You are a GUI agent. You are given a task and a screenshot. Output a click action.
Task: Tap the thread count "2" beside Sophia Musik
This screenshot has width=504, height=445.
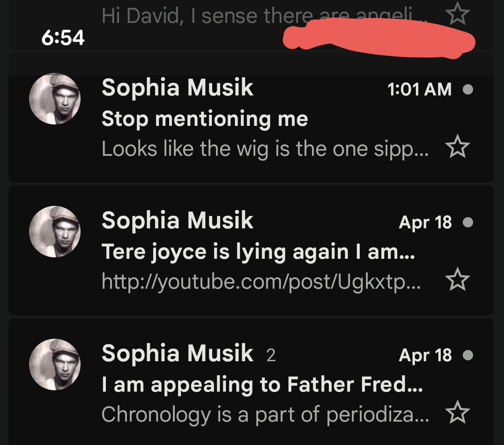tap(271, 356)
